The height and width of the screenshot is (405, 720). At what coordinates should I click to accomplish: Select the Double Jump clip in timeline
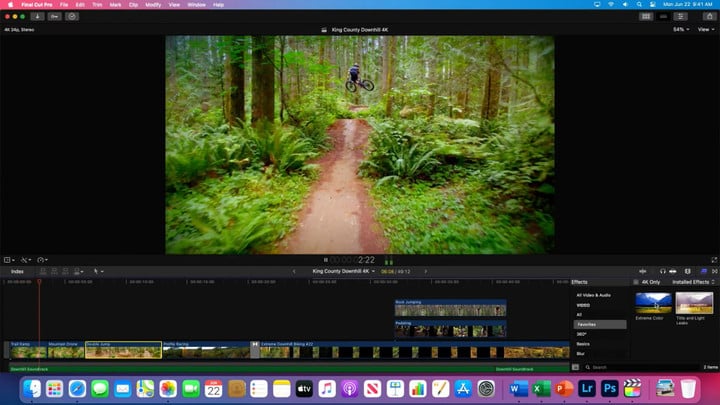click(x=123, y=351)
